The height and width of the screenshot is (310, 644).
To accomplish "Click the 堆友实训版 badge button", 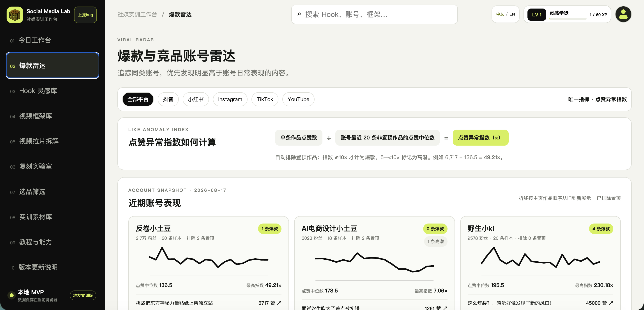I will tap(83, 295).
